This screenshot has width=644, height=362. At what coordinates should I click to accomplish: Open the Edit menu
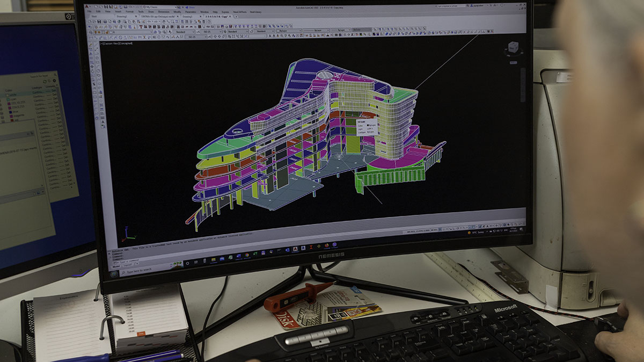[x=98, y=12]
